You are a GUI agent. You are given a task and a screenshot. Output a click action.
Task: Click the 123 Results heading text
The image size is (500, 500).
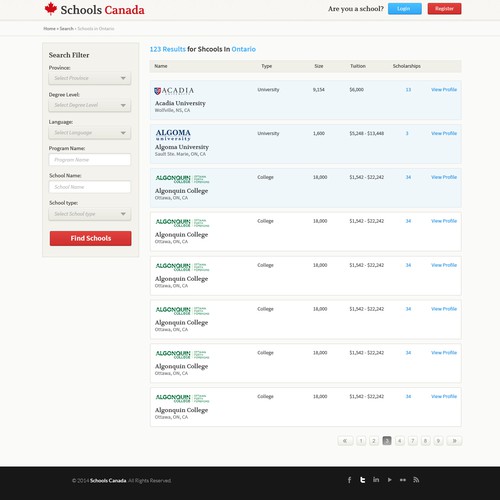pos(168,49)
